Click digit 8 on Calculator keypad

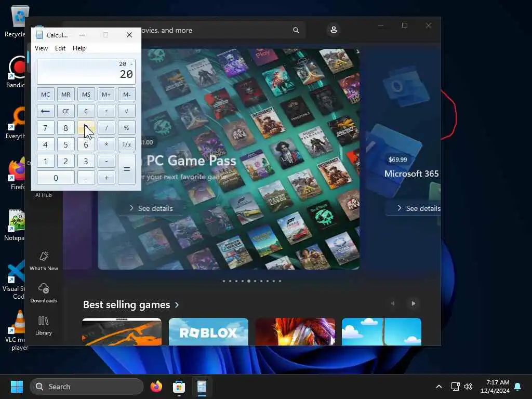pos(66,128)
